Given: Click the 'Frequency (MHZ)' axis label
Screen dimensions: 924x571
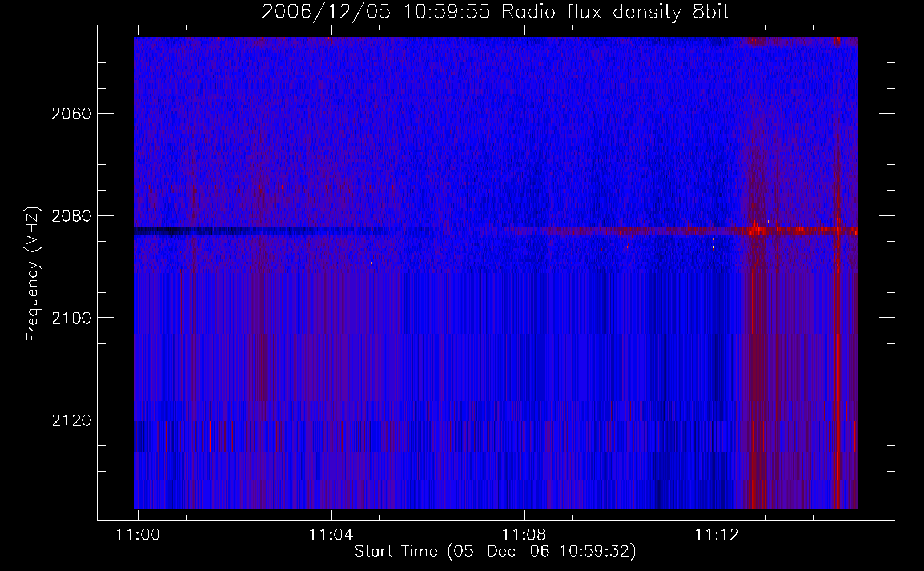Looking at the screenshot, I should [33, 274].
